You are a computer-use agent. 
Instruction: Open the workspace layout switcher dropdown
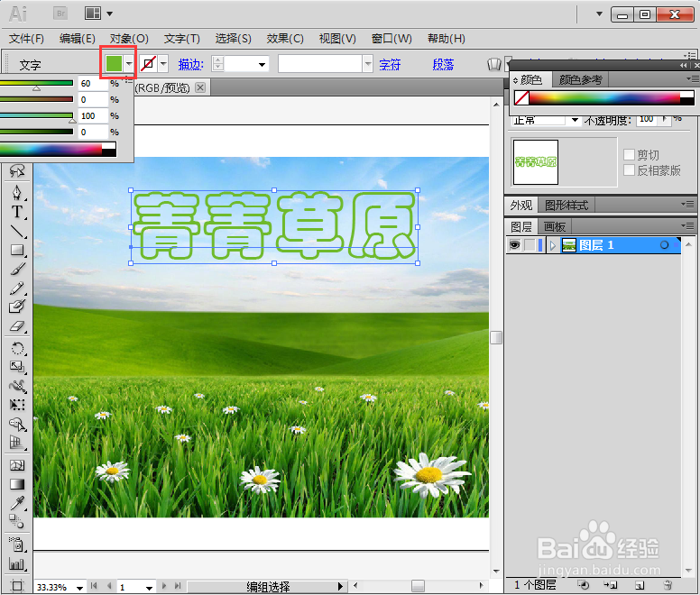(109, 14)
